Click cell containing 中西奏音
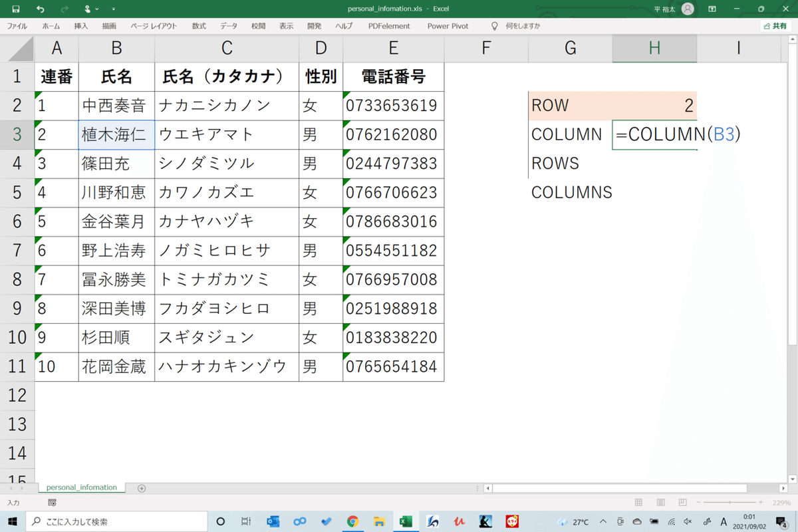 tap(116, 105)
